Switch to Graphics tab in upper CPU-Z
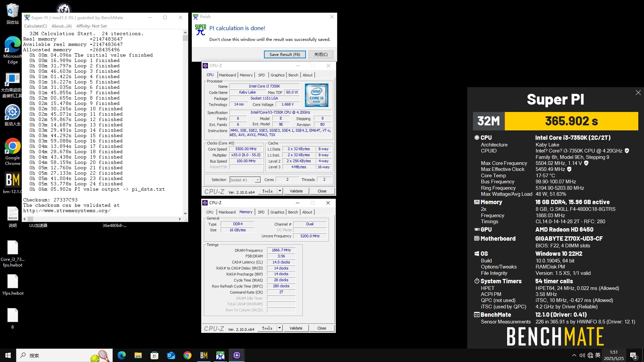Screen dimensions: 644x362 [278, 75]
